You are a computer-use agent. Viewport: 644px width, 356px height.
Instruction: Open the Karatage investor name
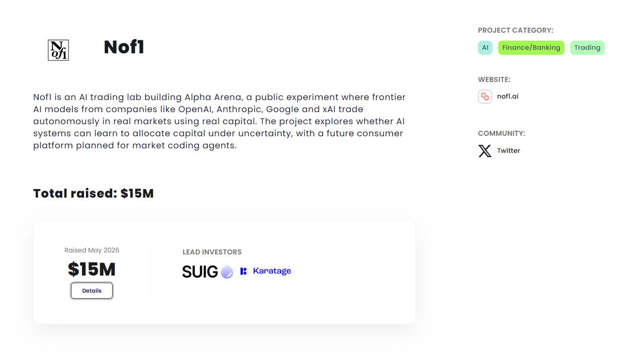(x=272, y=271)
